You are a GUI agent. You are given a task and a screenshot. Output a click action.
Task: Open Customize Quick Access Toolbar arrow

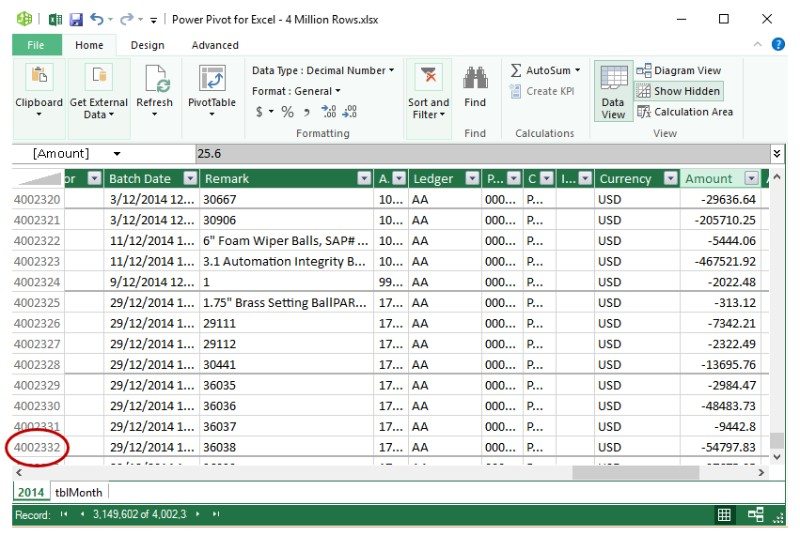click(x=154, y=20)
